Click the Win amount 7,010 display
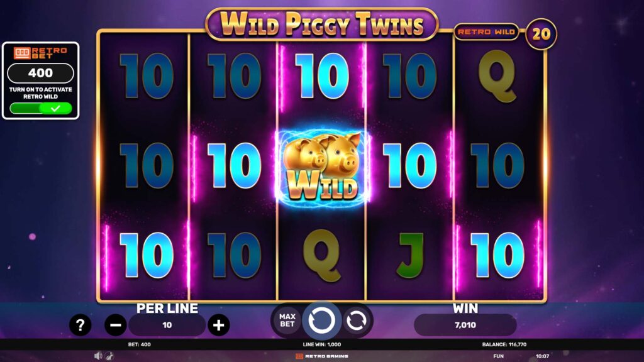The image size is (644, 362). tap(465, 325)
